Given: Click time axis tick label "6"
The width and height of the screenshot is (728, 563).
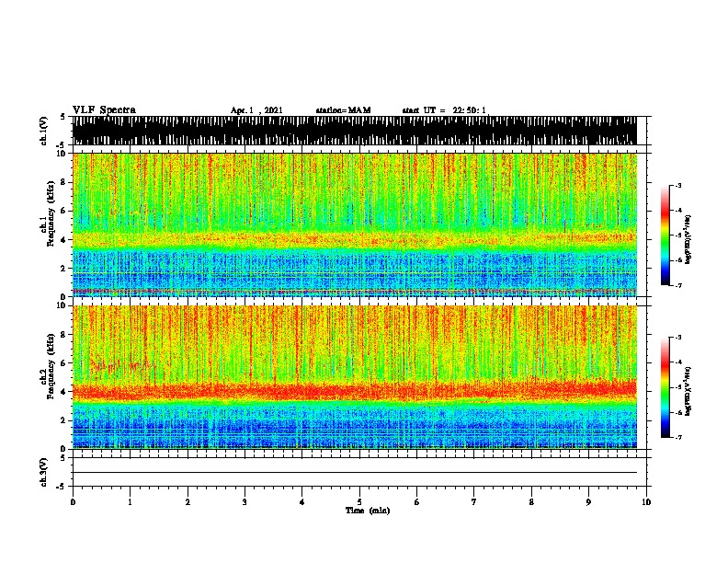Looking at the screenshot, I should tap(416, 502).
